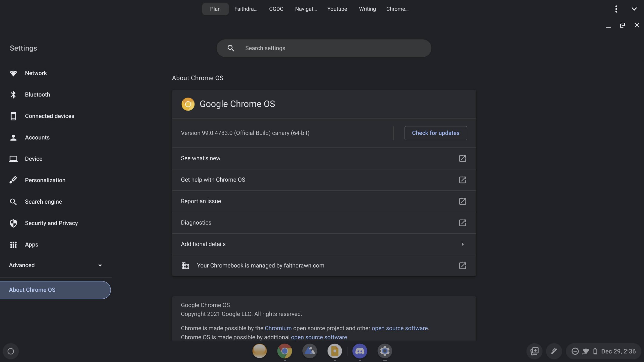The width and height of the screenshot is (644, 362).
Task: Launch Google Chrome from the shelf
Action: pos(284,351)
